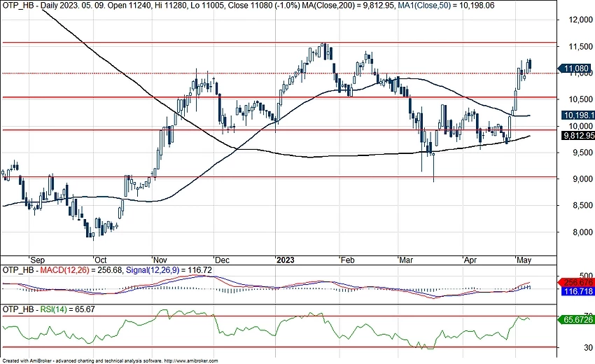
Task: Click the Feb label on time axis
Action: 347,260
